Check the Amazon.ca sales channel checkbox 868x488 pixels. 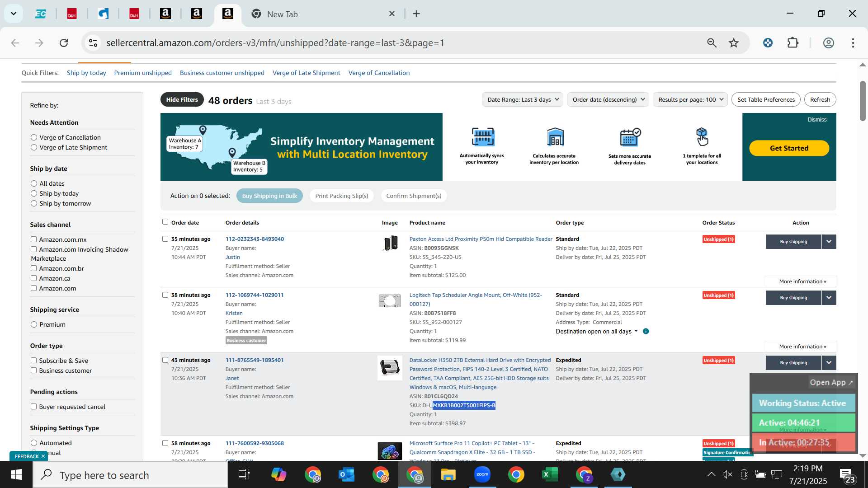33,278
